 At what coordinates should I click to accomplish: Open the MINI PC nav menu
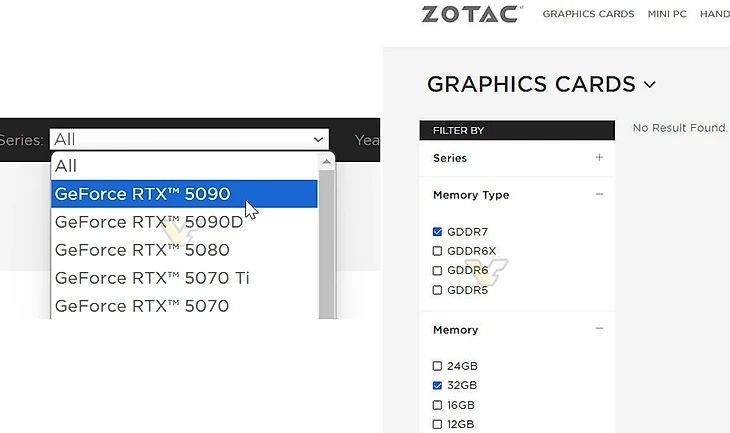tap(666, 15)
